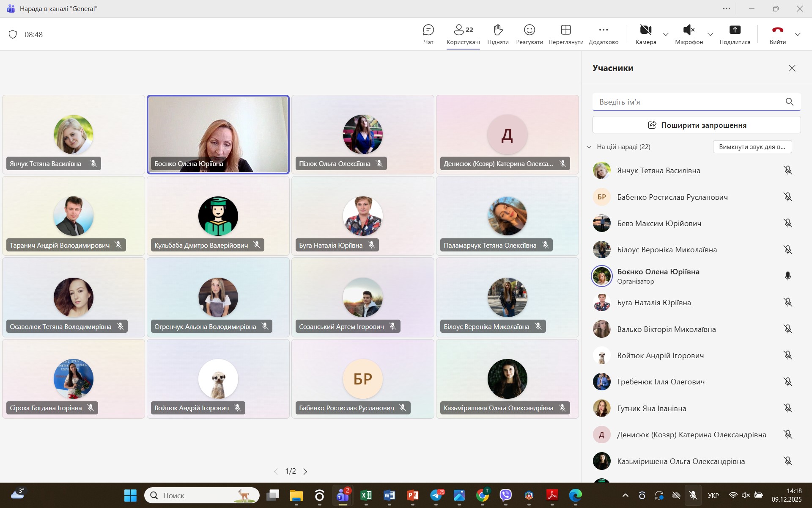
Task: Click the Share (Поділитися) screen icon
Action: coord(735,30)
